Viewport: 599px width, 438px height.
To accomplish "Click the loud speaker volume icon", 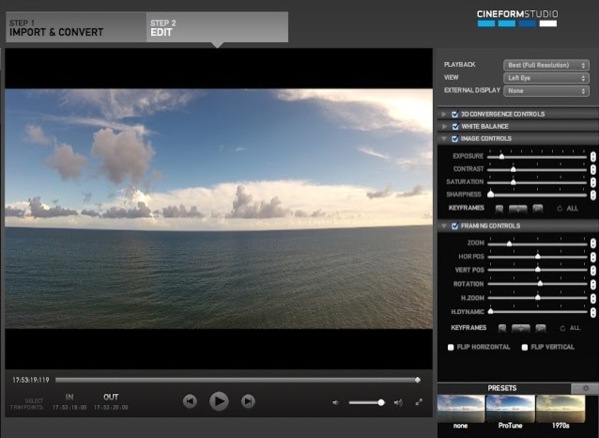I will point(398,402).
